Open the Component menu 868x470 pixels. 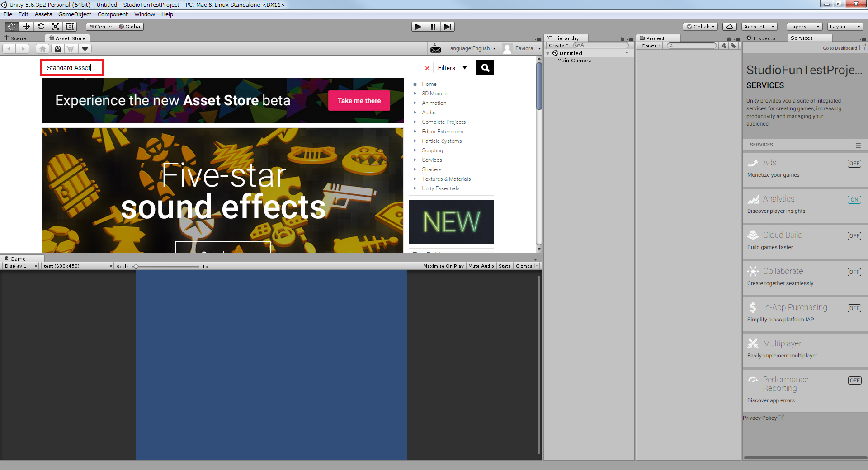tap(113, 14)
